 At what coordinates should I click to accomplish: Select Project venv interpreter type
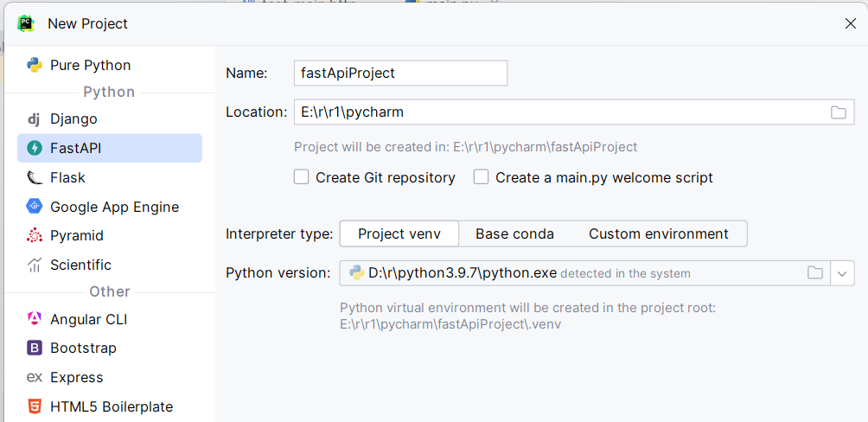coord(399,233)
